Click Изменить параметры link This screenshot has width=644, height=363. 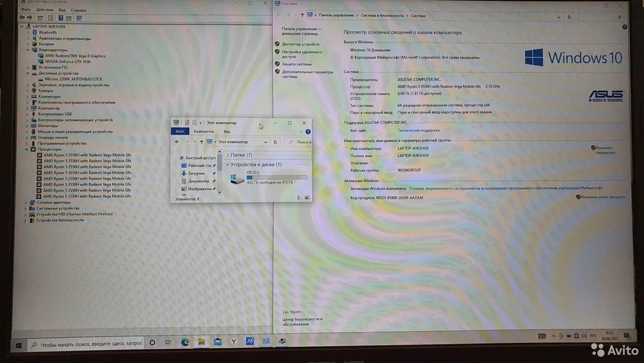pyautogui.click(x=605, y=150)
